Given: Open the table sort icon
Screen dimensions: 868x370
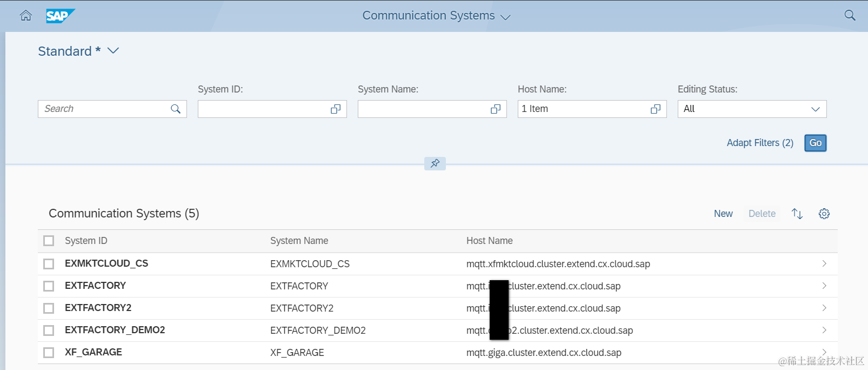Looking at the screenshot, I should (797, 214).
